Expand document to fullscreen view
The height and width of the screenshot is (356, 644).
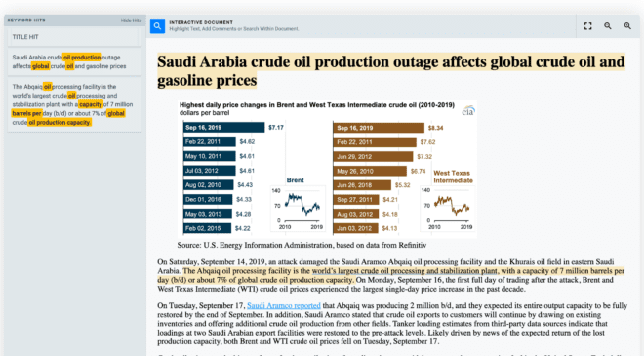(587, 26)
